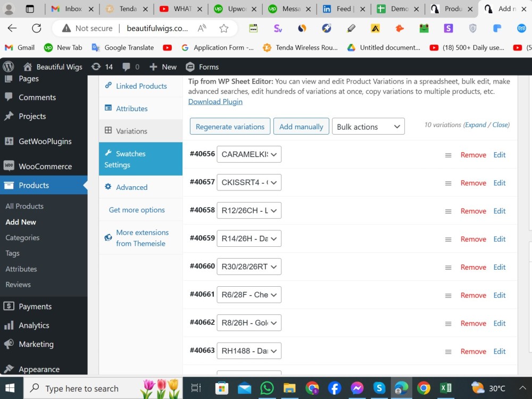Open the Bulk actions dropdown

(368, 127)
